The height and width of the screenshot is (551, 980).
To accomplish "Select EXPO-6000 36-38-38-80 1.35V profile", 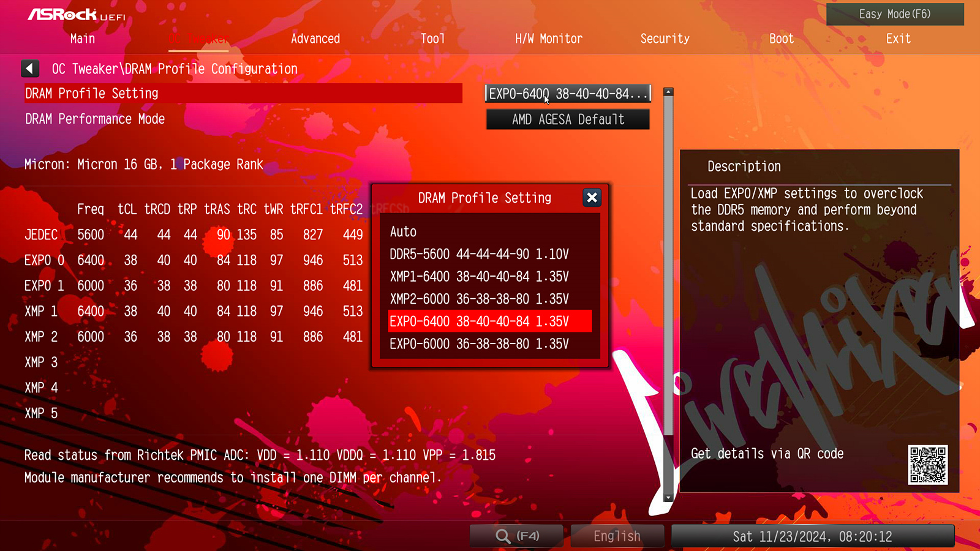I will click(x=490, y=344).
